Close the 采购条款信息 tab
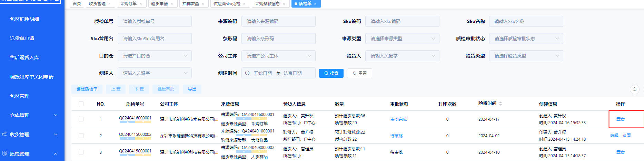This screenshot has width=644, height=161. 284,4
